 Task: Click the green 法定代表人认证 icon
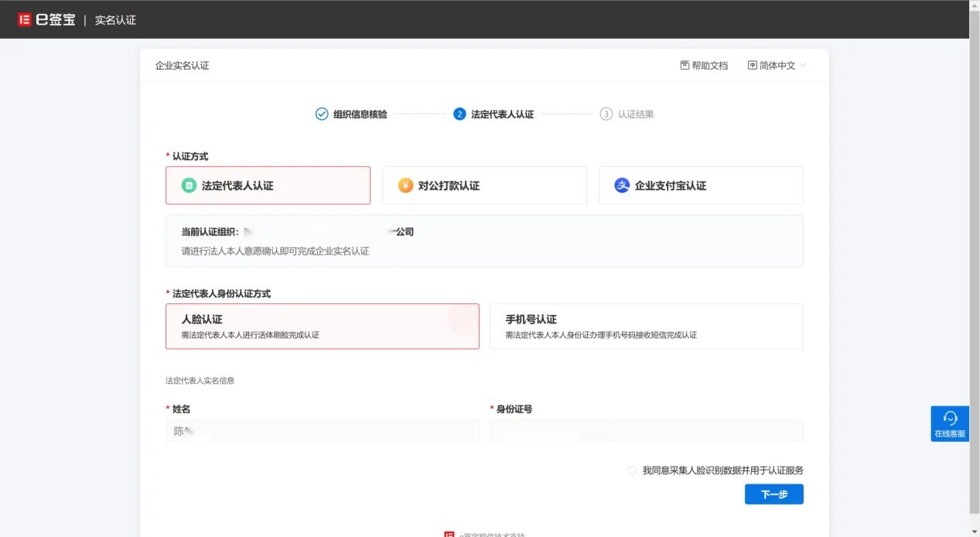pos(189,186)
